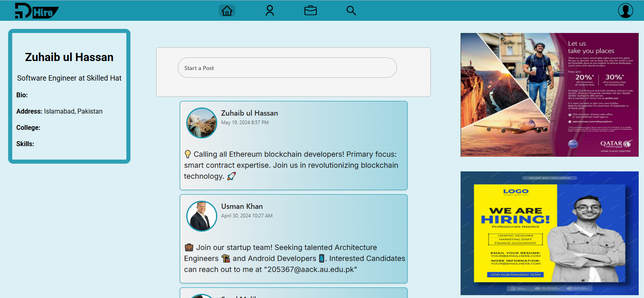Open the Home icon in navbar
The image size is (644, 298).
(227, 11)
